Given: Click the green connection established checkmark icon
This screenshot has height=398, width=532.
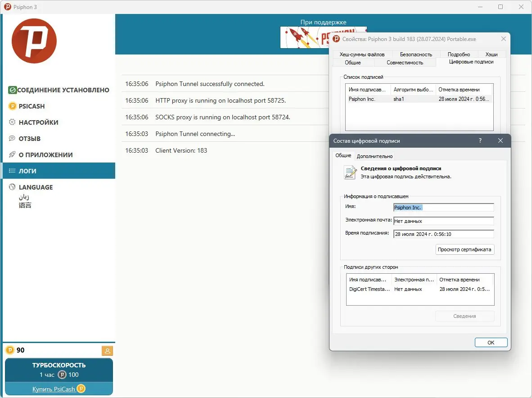Looking at the screenshot, I should tap(13, 90).
